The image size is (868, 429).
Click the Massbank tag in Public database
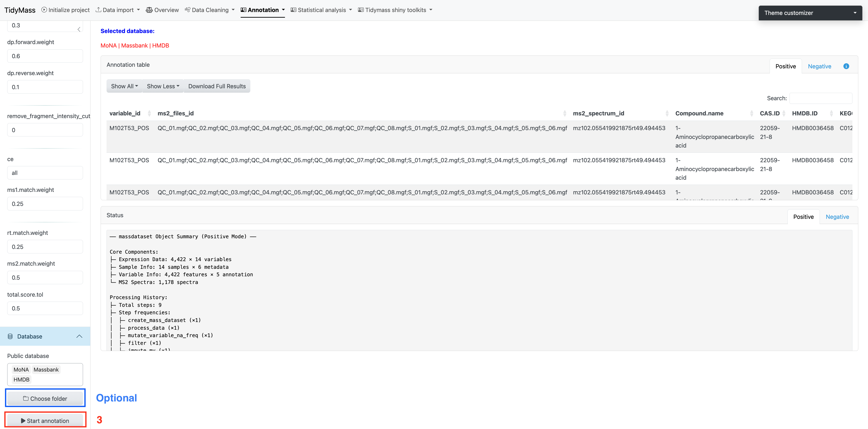[x=46, y=370]
